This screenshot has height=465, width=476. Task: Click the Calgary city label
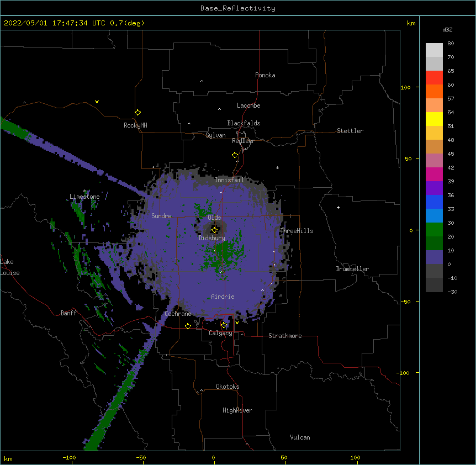(220, 333)
